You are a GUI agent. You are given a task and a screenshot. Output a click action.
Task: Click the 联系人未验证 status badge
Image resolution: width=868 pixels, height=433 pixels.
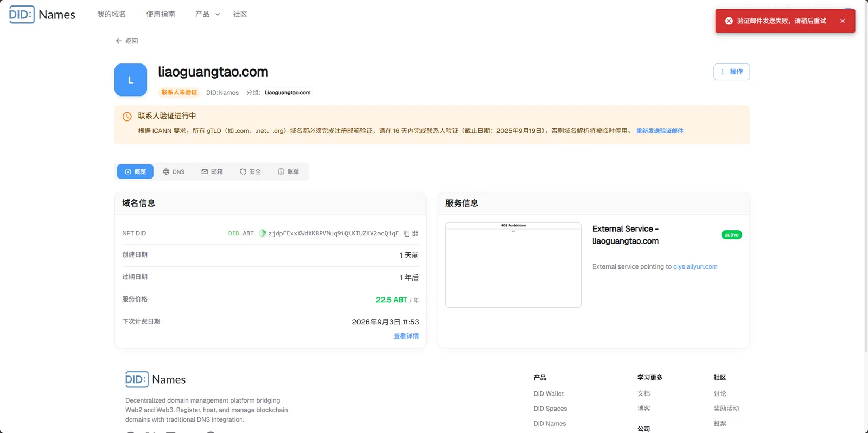[179, 92]
